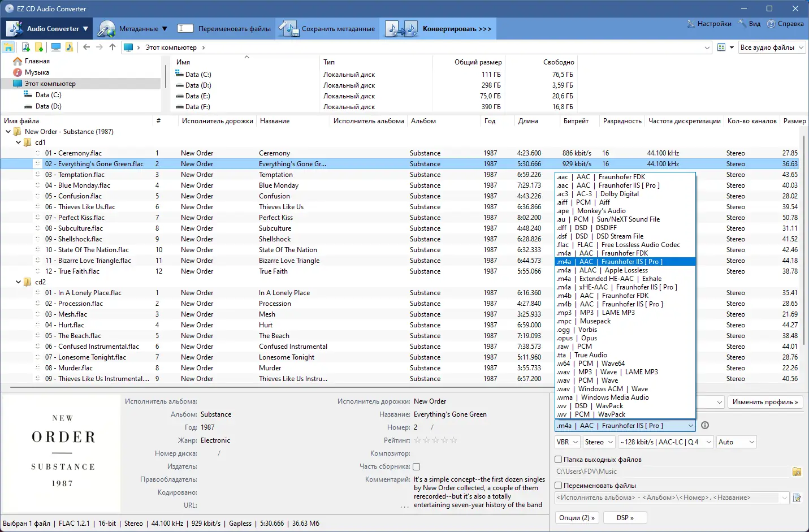Image resolution: width=809 pixels, height=532 pixels.
Task: Collapse the New Order - Substance (1987) folder
Action: tap(8, 132)
